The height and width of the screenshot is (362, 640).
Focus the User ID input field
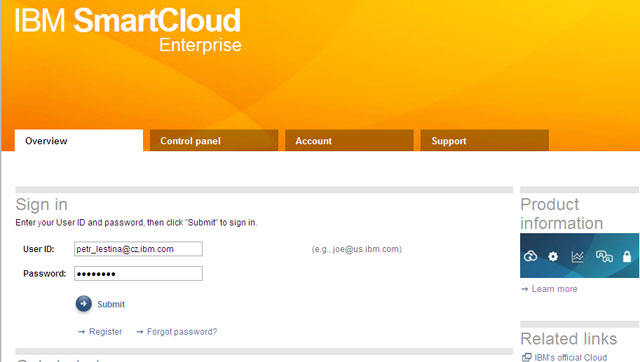coord(138,249)
